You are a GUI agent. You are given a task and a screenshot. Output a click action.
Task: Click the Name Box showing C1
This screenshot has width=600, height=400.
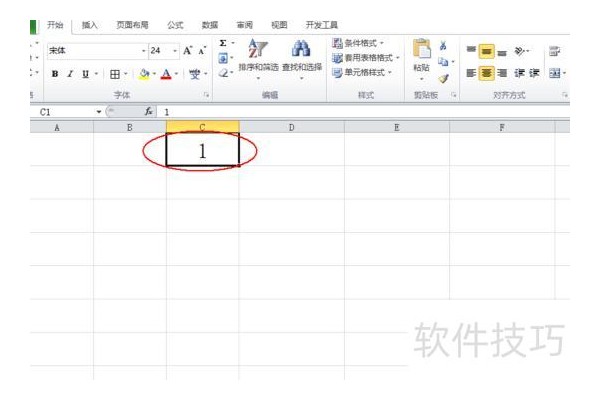(64, 112)
